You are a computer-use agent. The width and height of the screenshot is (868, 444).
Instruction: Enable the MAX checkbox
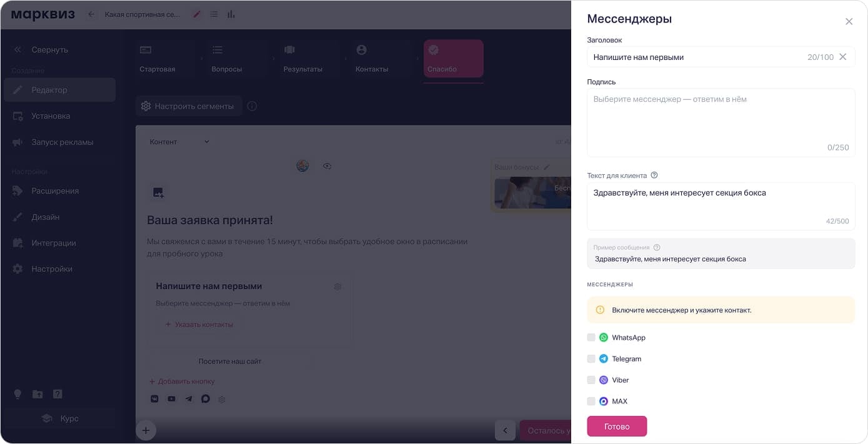click(x=591, y=401)
